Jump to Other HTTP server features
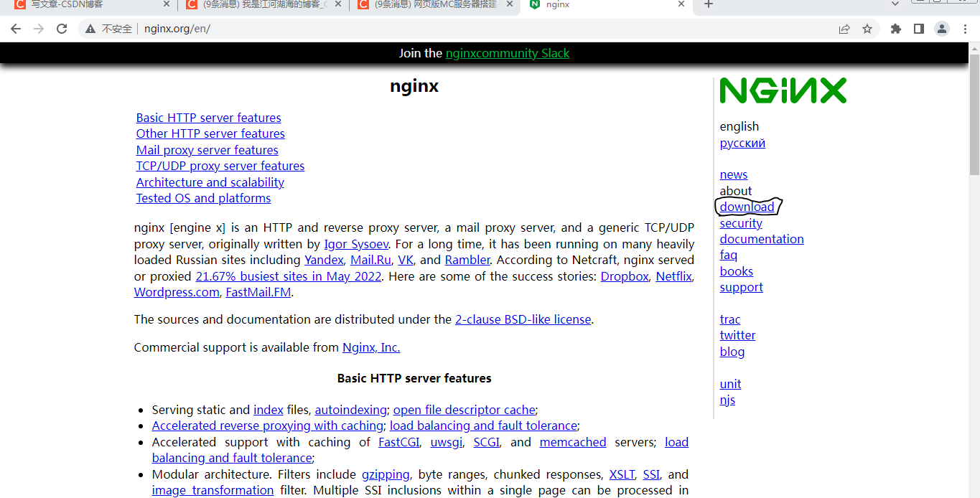The image size is (980, 498). tap(210, 133)
